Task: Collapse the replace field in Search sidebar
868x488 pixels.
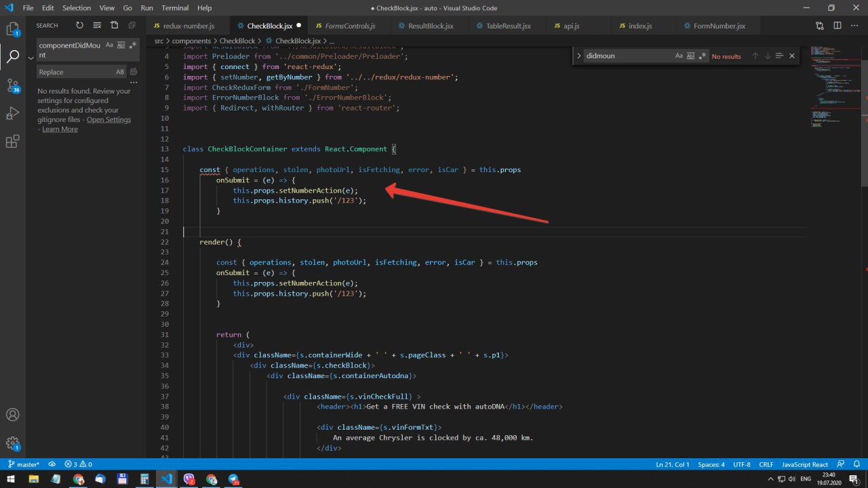Action: [31, 58]
